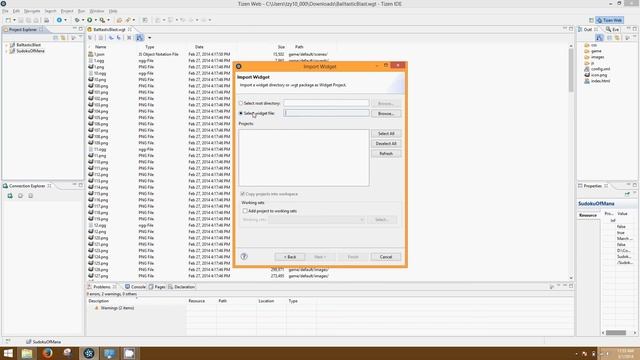Click the New toolbar icon
The image size is (640, 360).
click(x=8, y=20)
